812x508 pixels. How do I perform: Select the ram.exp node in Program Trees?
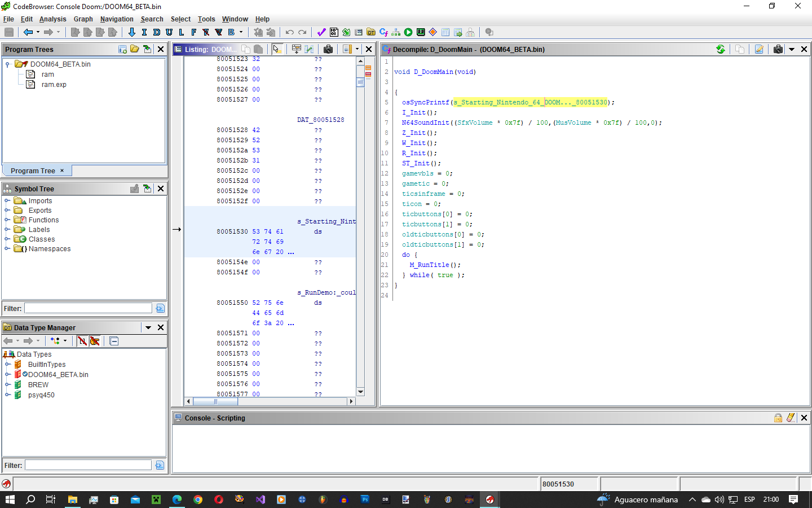(54, 85)
